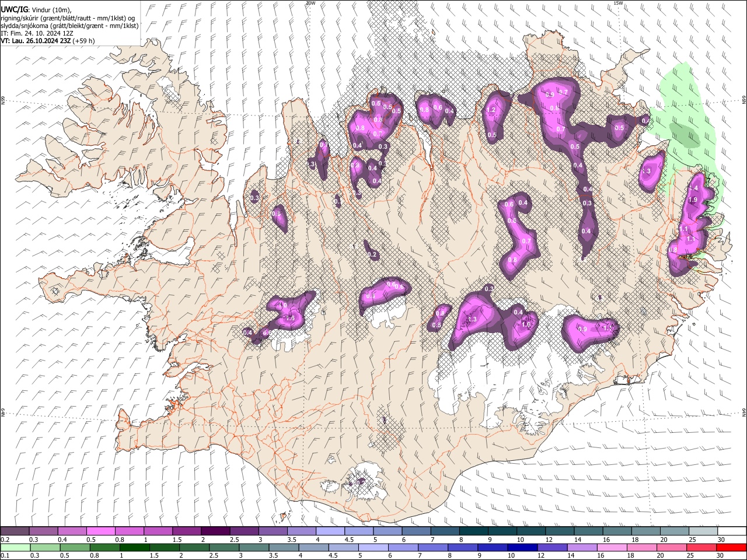Select the "rigning/skúrir" description line
The image size is (747, 560).
(x=68, y=17)
